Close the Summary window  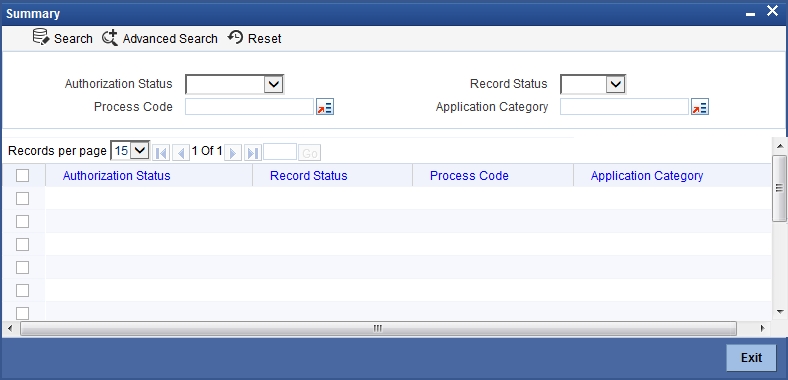click(x=772, y=11)
